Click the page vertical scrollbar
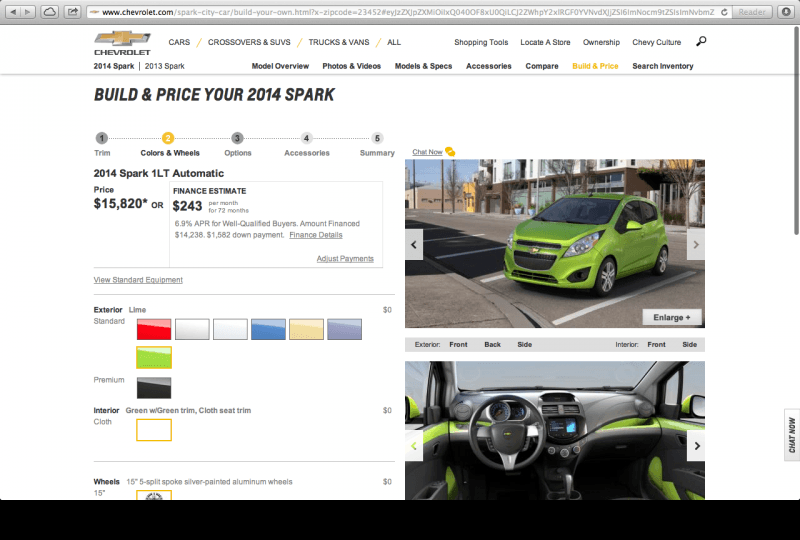800x540 pixels. pos(796,132)
